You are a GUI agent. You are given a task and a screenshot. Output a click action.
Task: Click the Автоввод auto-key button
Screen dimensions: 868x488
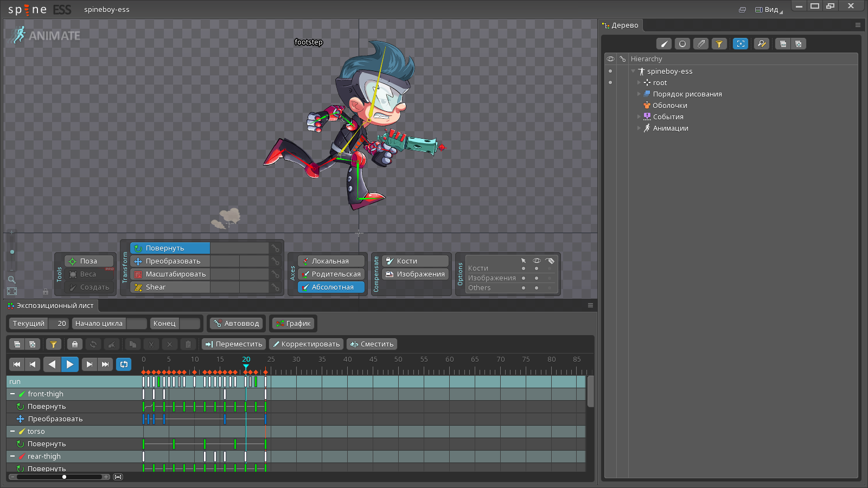coord(236,324)
